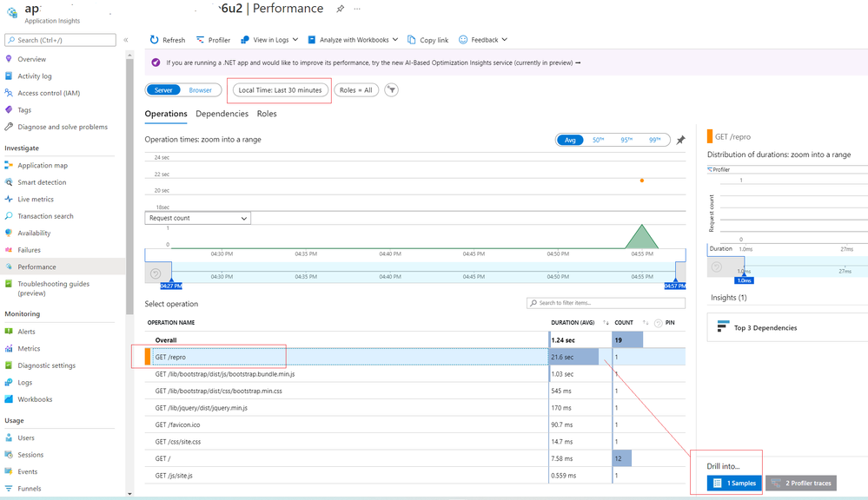This screenshot has height=500, width=868.
Task: Select the Dependencies tab
Action: point(222,114)
